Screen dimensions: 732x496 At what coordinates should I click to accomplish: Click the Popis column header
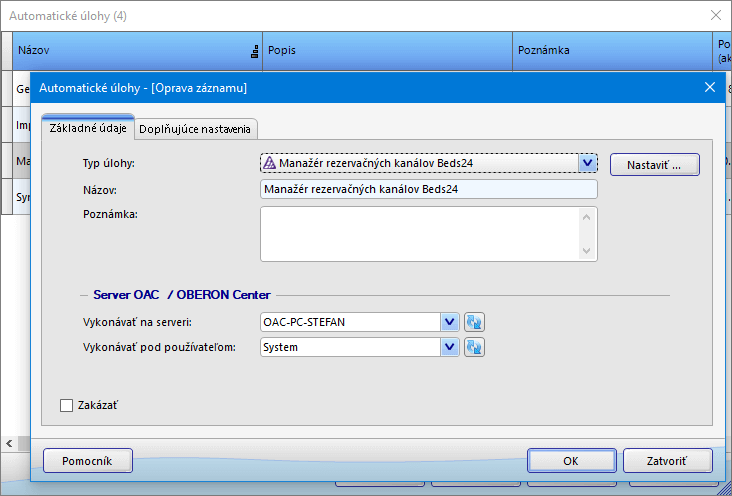pos(387,50)
